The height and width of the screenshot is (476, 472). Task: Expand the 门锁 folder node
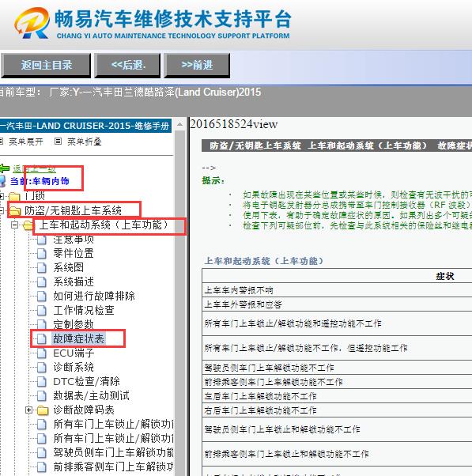coord(2,196)
